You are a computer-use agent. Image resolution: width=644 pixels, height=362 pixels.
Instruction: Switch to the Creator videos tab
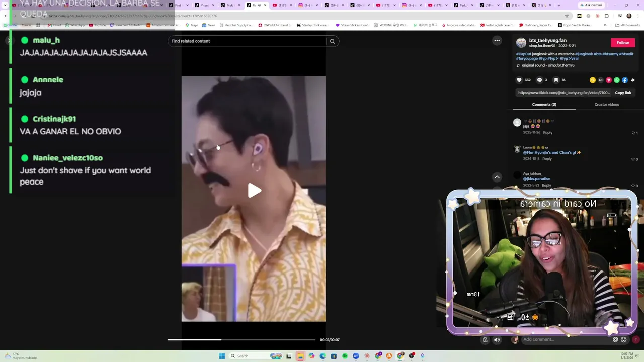tap(607, 104)
